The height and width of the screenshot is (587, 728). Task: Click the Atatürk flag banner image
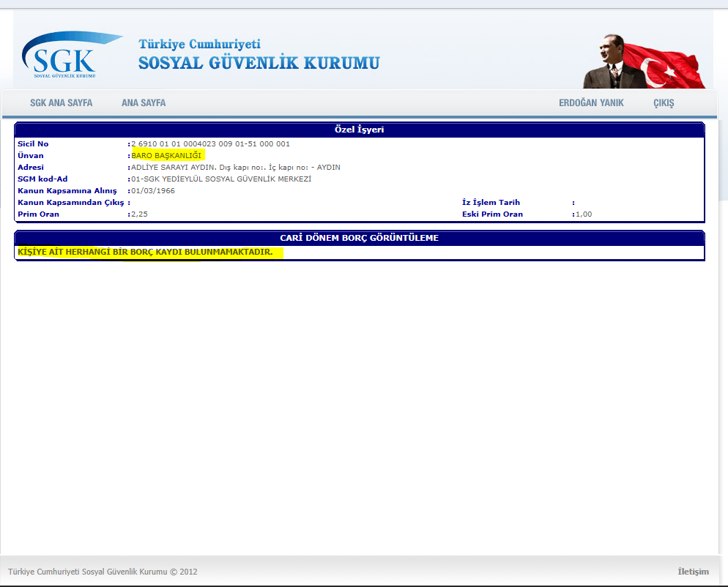coord(644,61)
